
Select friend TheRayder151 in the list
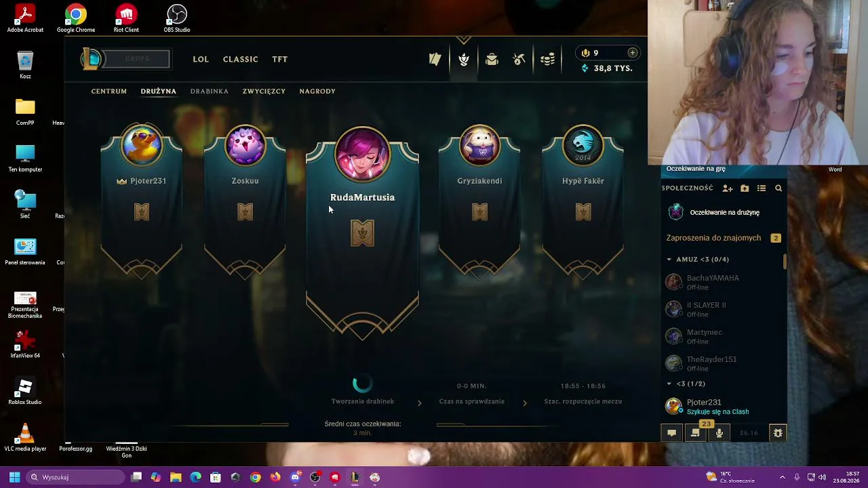point(723,363)
